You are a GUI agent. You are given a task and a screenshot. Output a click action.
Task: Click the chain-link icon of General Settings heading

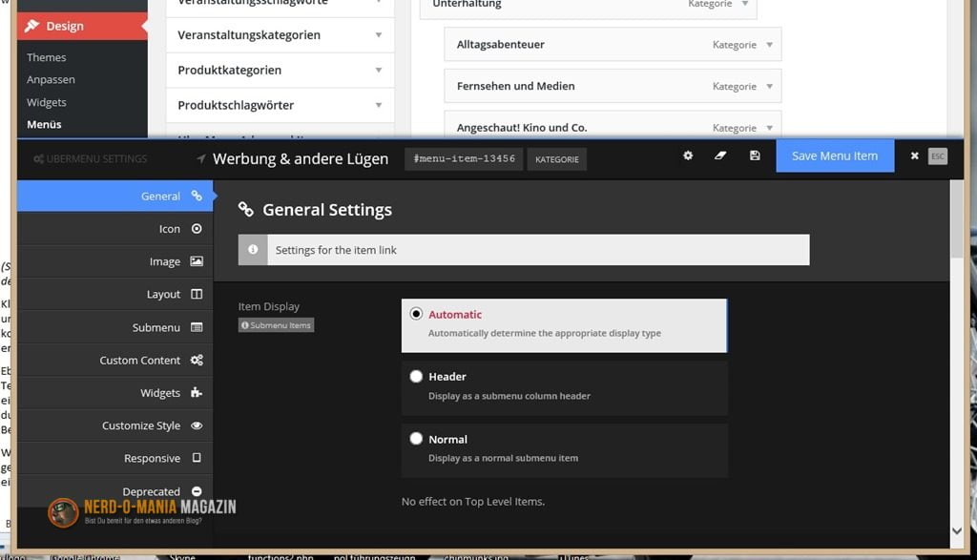click(246, 209)
